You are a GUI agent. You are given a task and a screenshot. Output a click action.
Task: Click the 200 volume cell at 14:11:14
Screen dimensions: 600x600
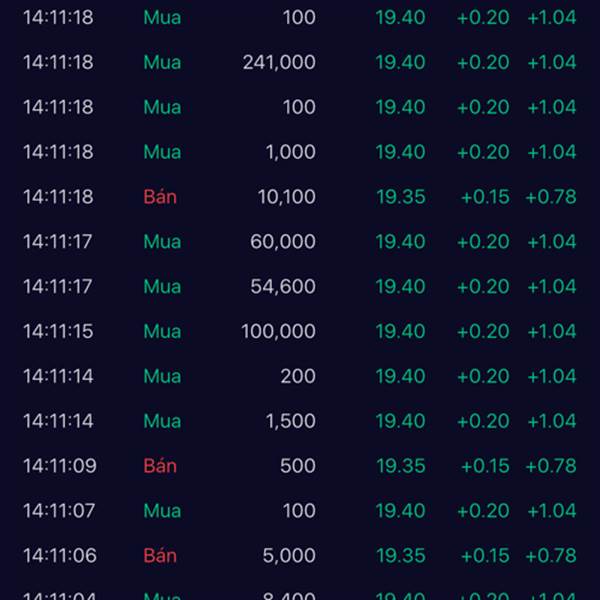tap(298, 376)
